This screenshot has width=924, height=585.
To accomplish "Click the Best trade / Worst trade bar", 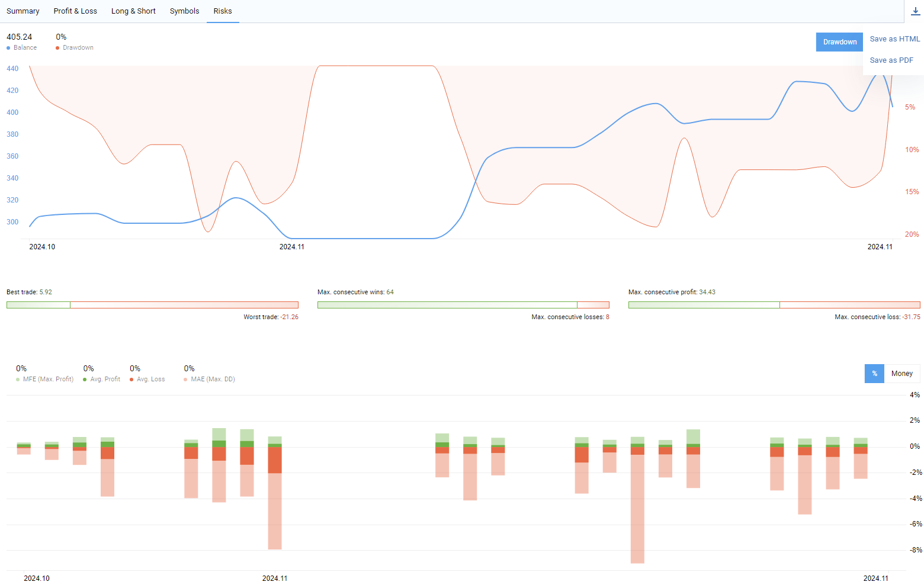I will [152, 305].
